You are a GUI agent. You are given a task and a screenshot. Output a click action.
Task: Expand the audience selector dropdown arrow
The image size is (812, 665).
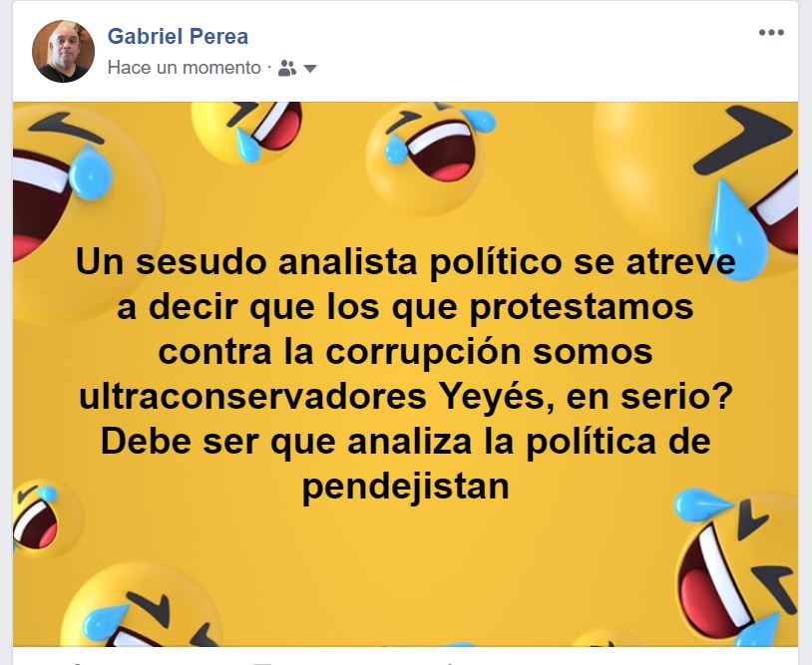tap(309, 69)
